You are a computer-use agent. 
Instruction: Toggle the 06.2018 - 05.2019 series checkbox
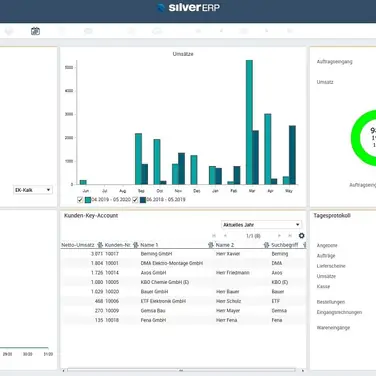pos(135,200)
